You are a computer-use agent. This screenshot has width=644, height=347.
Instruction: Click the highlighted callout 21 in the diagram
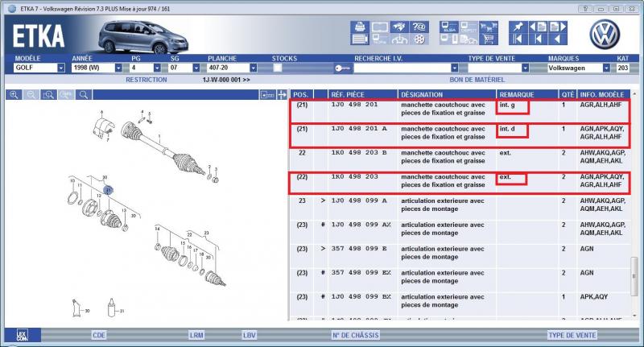tap(108, 190)
